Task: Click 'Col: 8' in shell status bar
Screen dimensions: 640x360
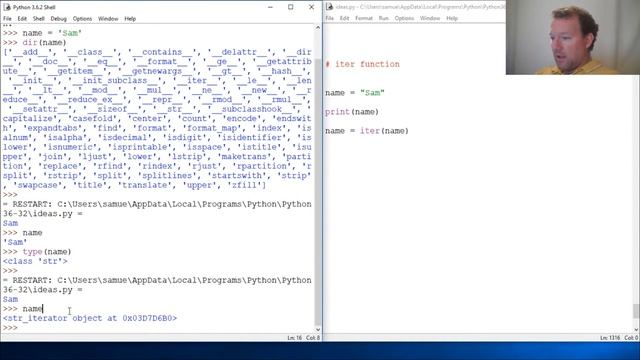Action: [313, 338]
